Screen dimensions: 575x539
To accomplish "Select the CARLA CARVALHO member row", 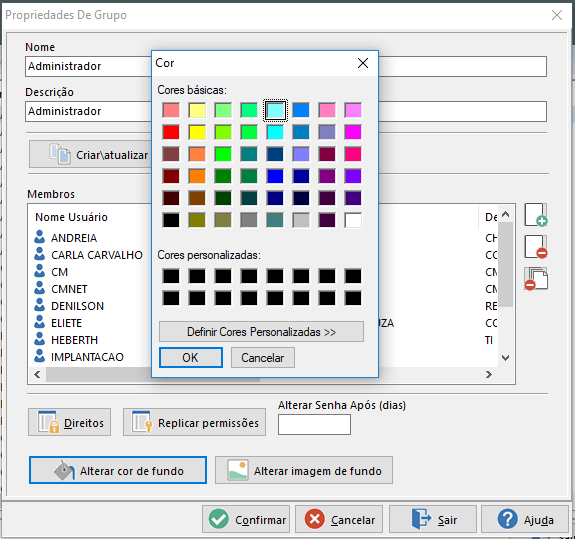I will tap(263, 254).
